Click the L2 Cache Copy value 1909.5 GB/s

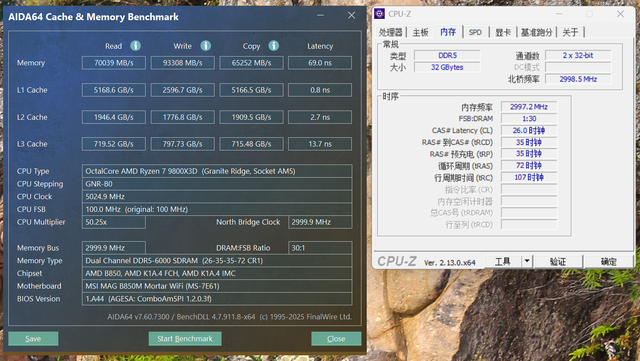[x=251, y=117]
